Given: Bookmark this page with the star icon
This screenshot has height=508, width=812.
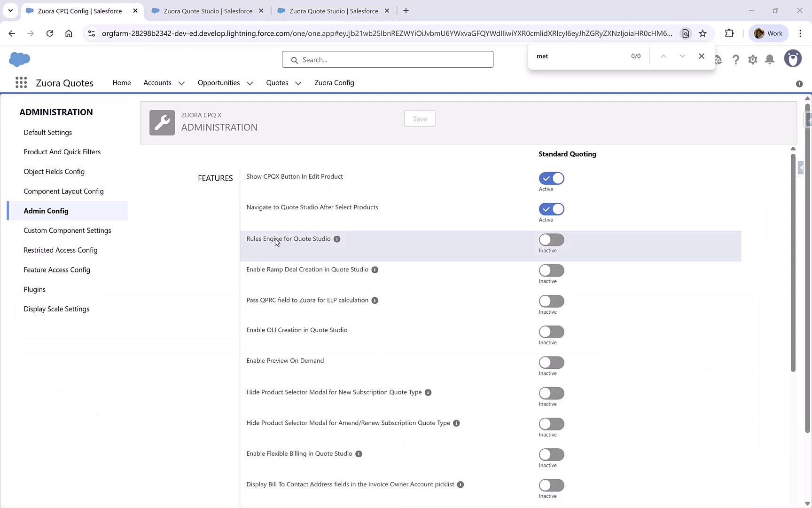Looking at the screenshot, I should coord(703,33).
